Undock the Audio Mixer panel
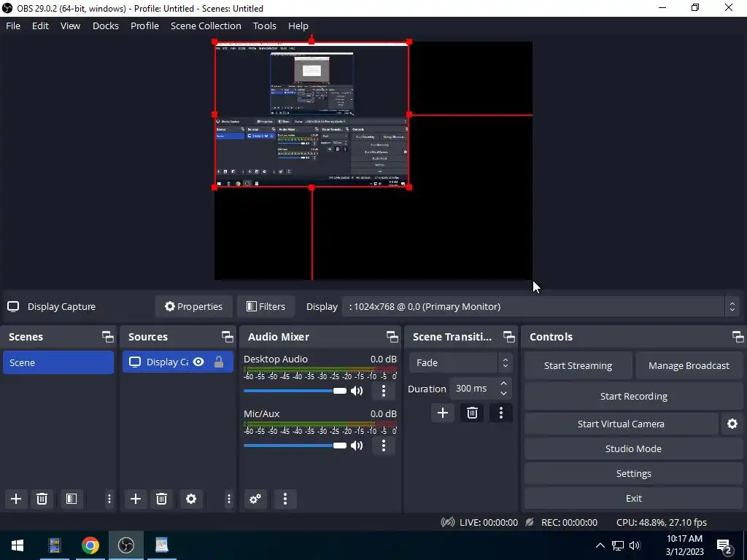 click(392, 337)
